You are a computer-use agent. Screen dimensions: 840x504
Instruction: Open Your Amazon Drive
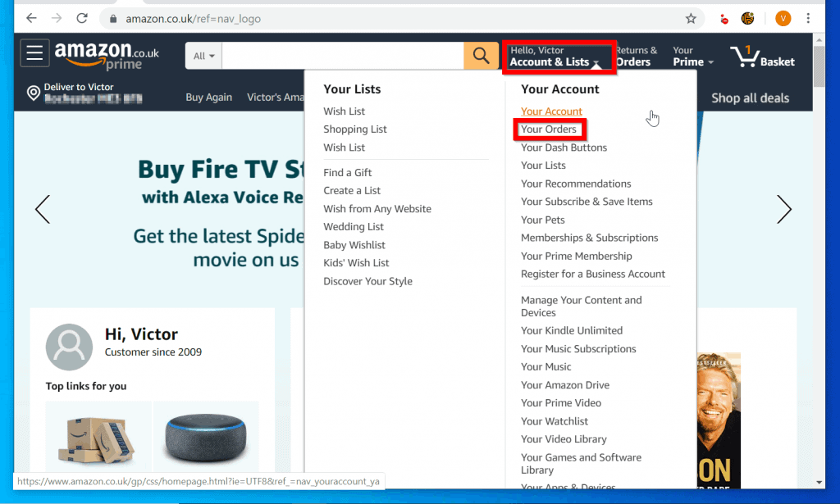click(x=565, y=385)
